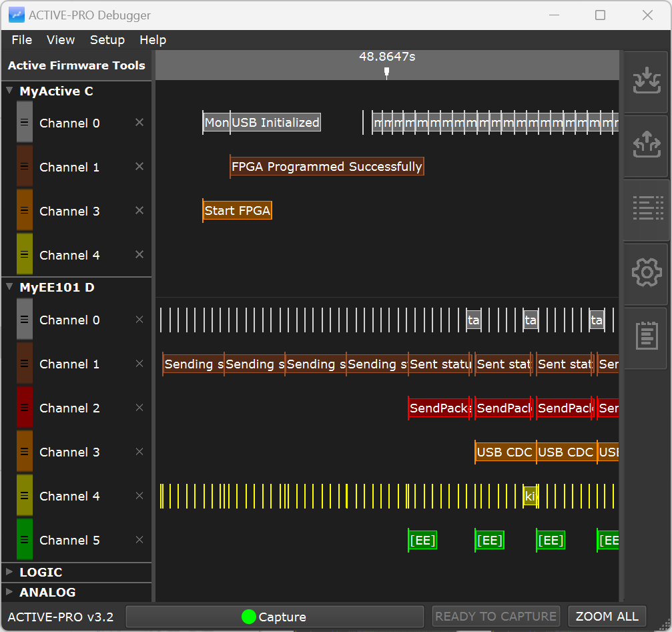Remove Channel 1 from MyActive C

tap(139, 166)
